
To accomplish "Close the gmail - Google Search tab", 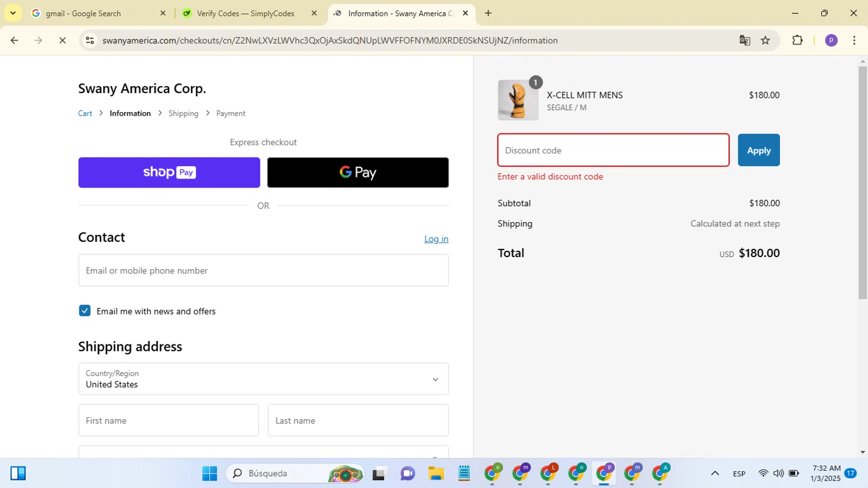I will point(163,13).
